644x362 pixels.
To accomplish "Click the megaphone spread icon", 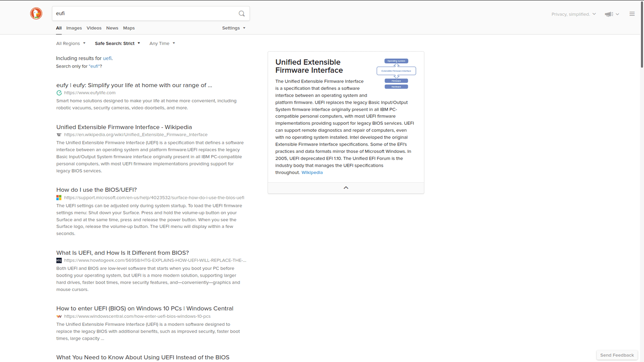I will click(609, 14).
